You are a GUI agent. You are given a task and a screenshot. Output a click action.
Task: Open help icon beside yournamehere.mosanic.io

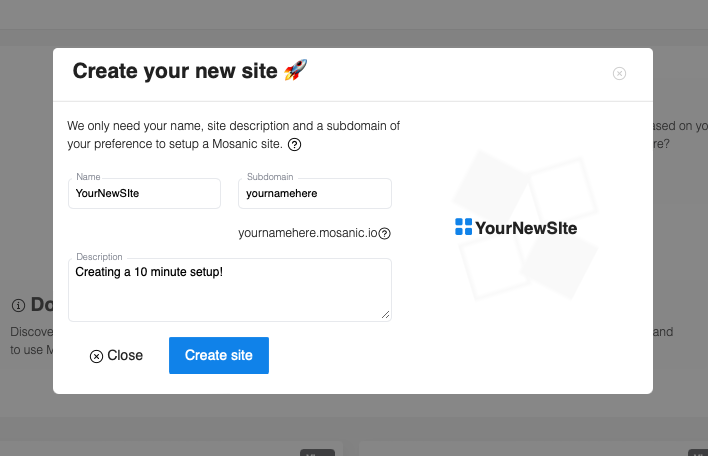(x=384, y=233)
